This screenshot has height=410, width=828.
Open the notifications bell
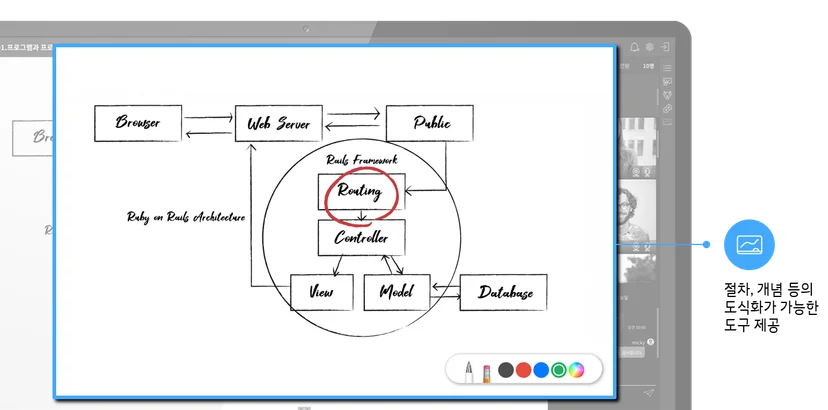click(x=635, y=47)
